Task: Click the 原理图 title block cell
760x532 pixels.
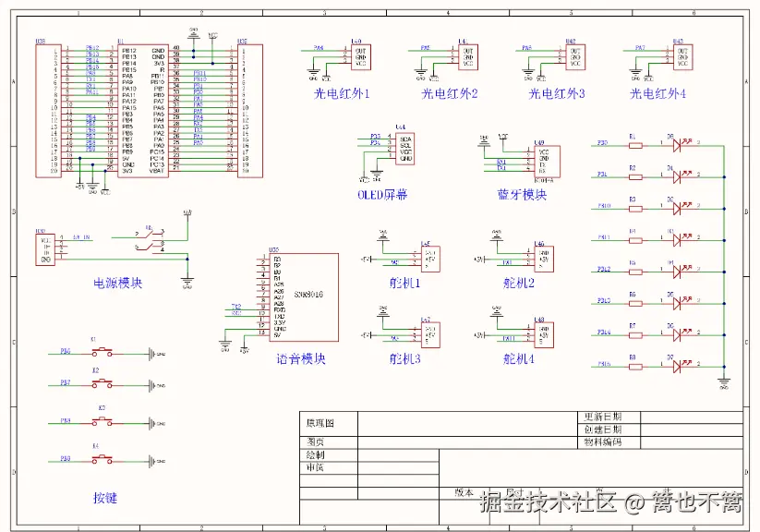Action: [329, 423]
